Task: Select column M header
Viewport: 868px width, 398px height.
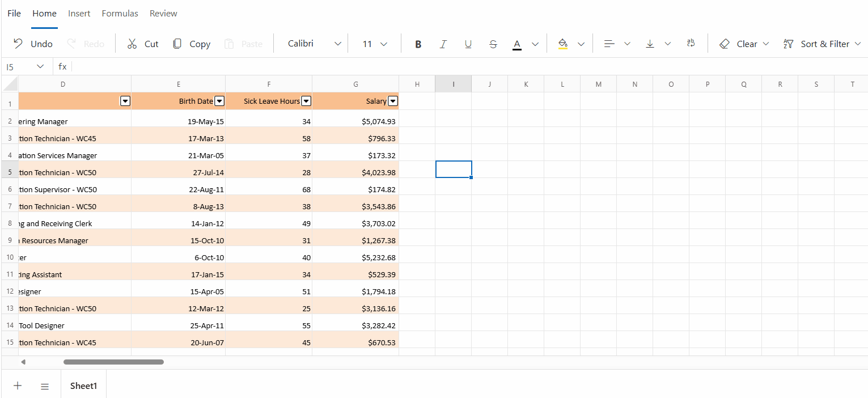Action: [599, 84]
